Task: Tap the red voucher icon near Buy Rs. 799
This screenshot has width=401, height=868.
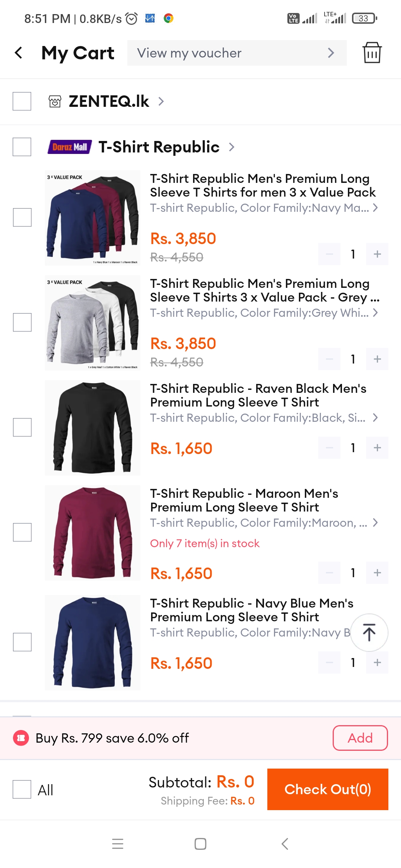Action: coord(21,738)
